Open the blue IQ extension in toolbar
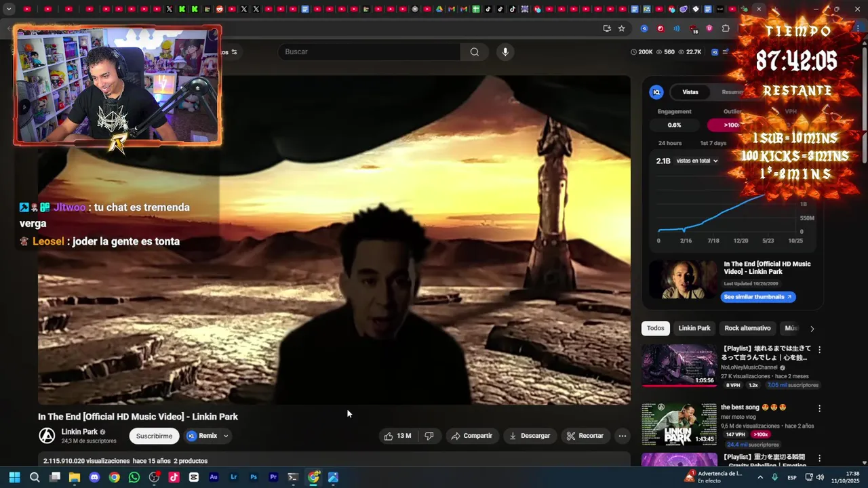The height and width of the screenshot is (488, 868). tap(644, 28)
